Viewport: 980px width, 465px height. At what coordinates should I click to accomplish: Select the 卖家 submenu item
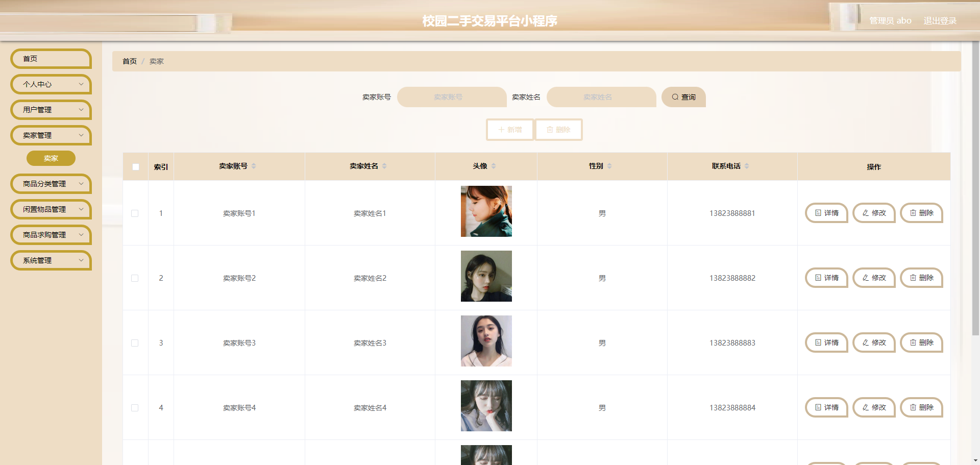[x=51, y=158]
